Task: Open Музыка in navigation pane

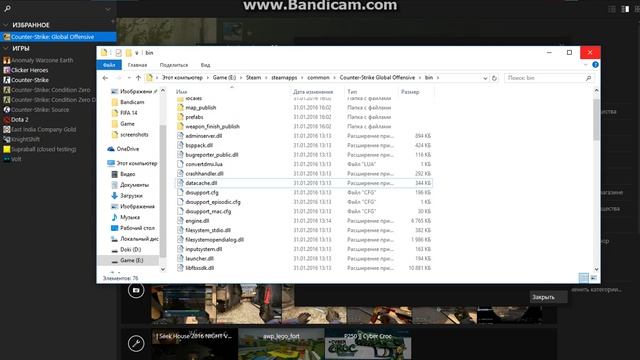Action: (129, 217)
